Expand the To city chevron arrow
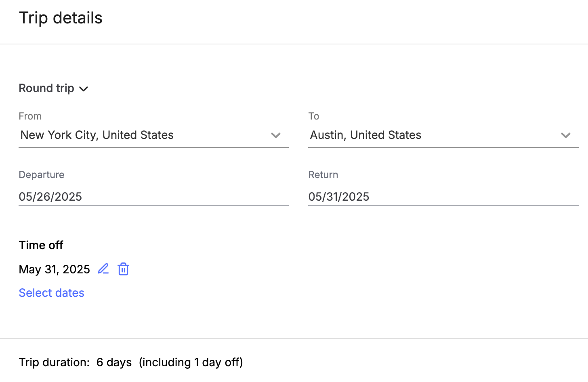The width and height of the screenshot is (588, 382). click(566, 135)
